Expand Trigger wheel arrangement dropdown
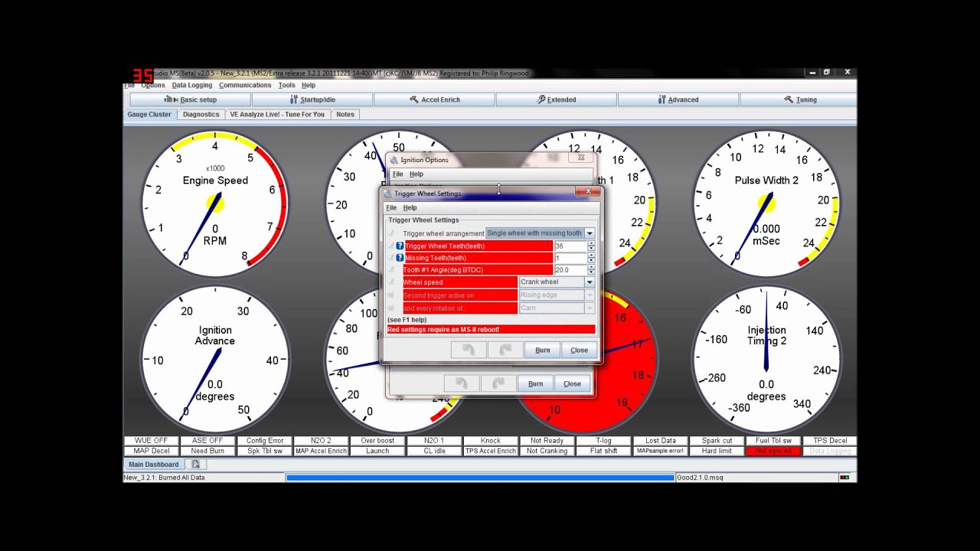This screenshot has height=551, width=980. (590, 233)
